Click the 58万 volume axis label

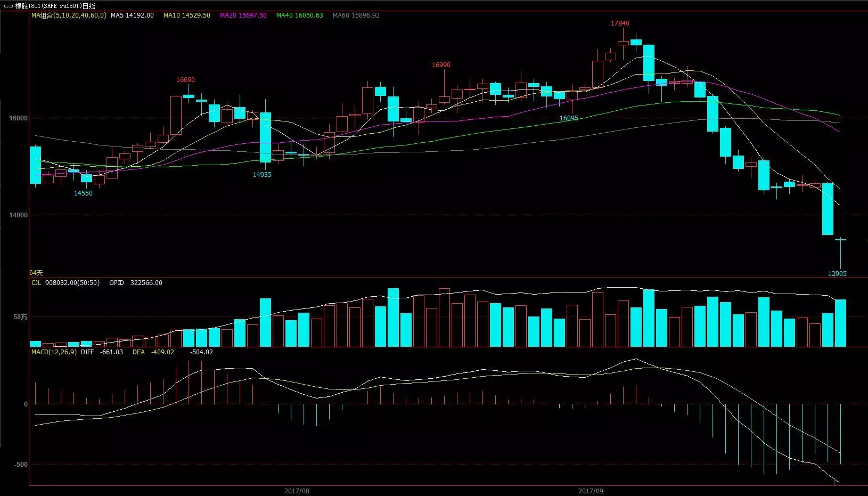[x=20, y=318]
